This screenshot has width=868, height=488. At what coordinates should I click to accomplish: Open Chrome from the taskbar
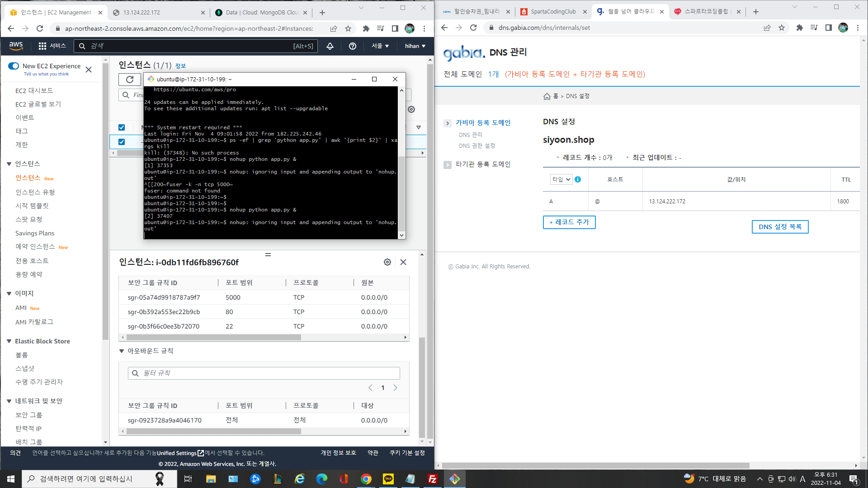click(366, 479)
